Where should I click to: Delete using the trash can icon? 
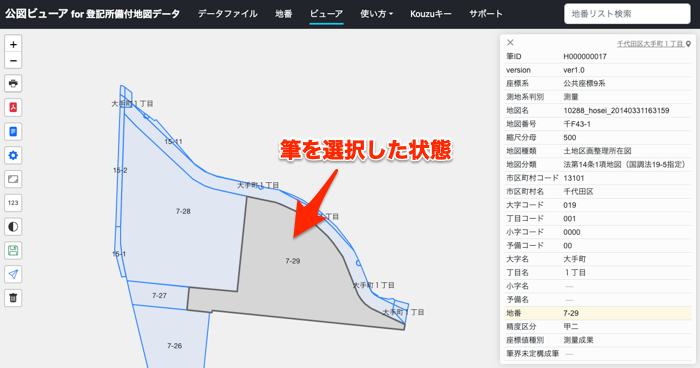13,298
